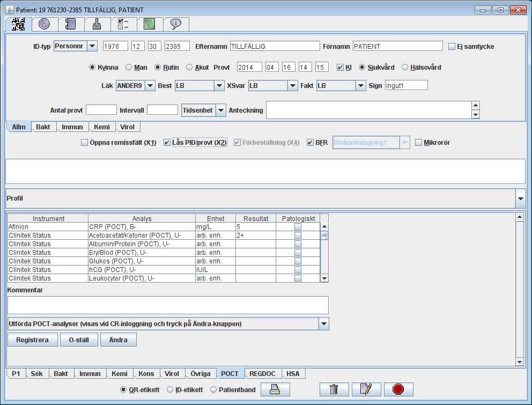Open the scroll document tab icon

(70, 24)
